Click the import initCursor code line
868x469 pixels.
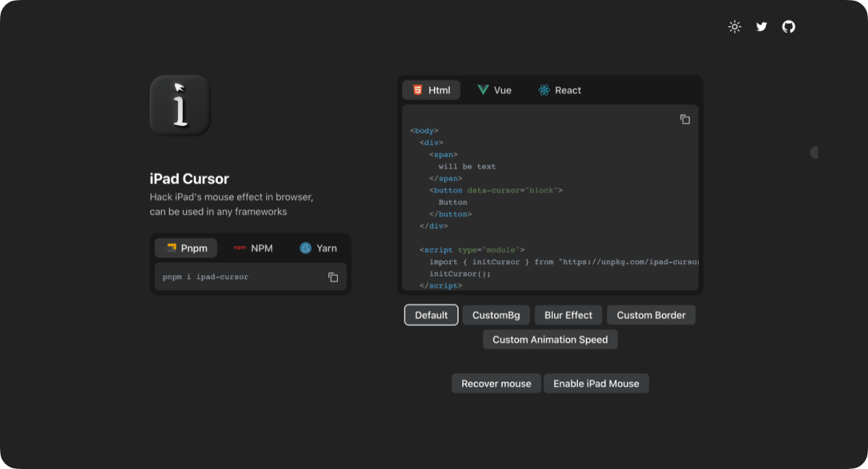tap(563, 262)
